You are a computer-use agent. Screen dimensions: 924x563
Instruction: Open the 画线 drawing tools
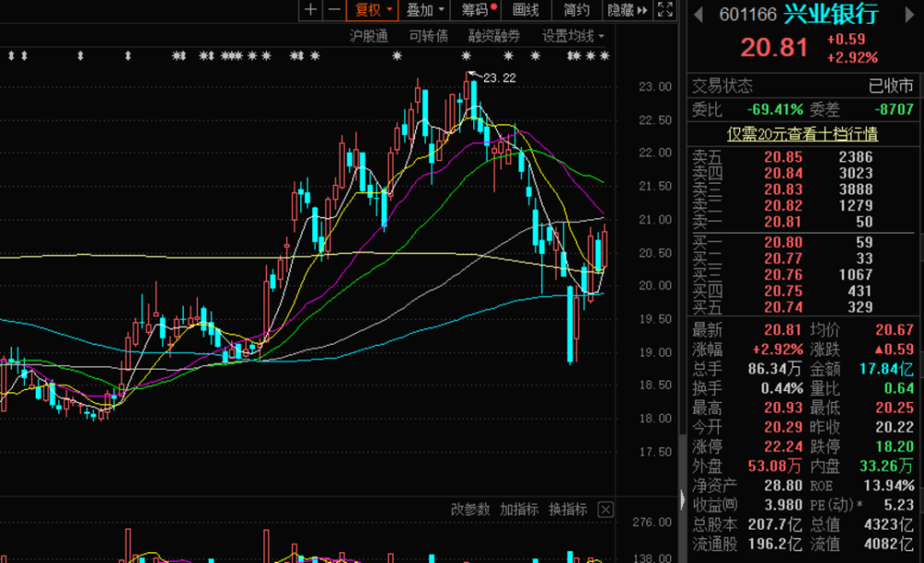pos(526,10)
